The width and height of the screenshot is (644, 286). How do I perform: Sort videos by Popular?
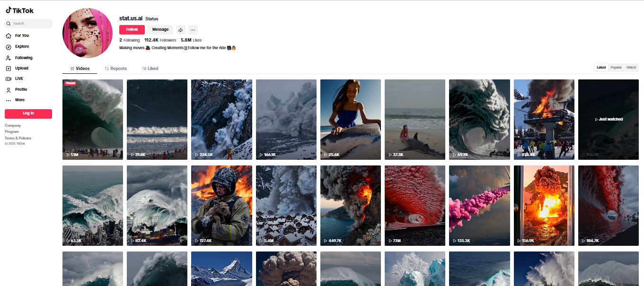click(x=616, y=68)
